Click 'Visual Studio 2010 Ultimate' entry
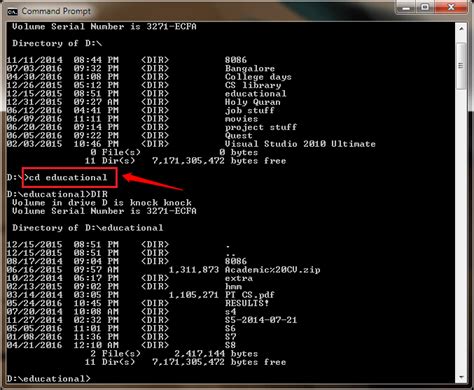 [x=300, y=144]
